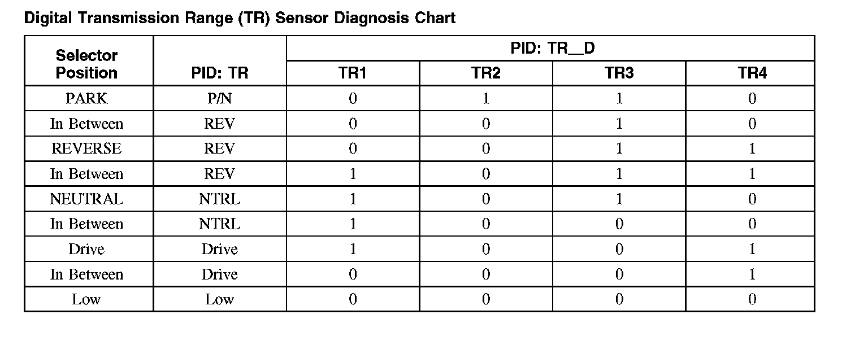Click the PARK selector position cell

click(86, 99)
